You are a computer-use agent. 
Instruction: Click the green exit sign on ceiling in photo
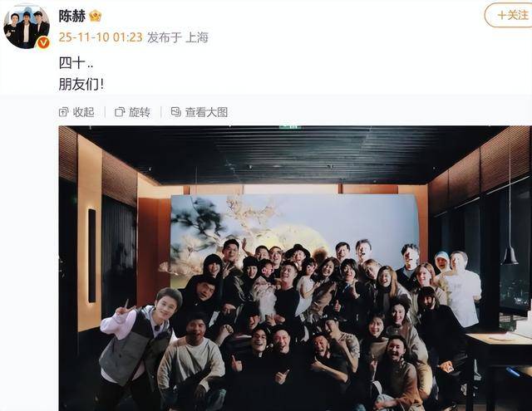(290, 127)
